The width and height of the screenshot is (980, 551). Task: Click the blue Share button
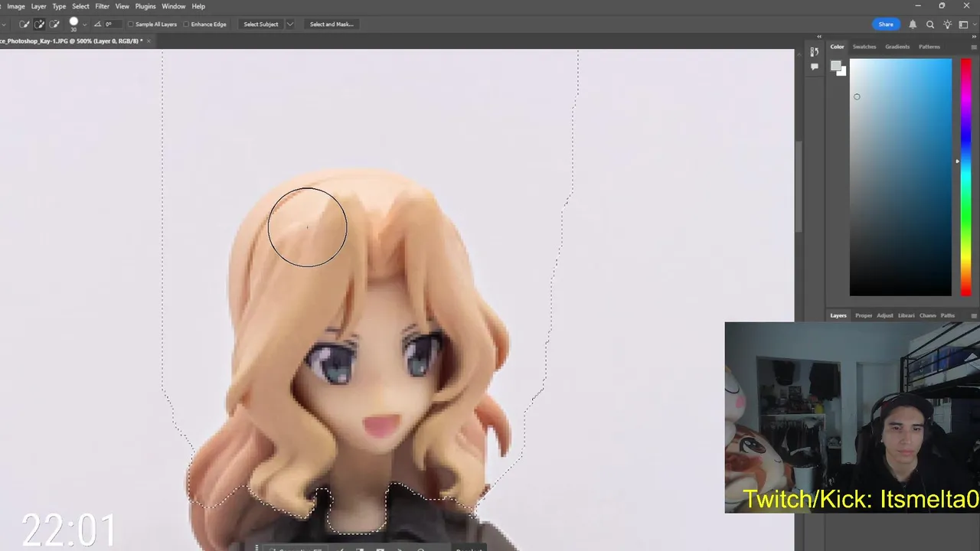coord(886,24)
